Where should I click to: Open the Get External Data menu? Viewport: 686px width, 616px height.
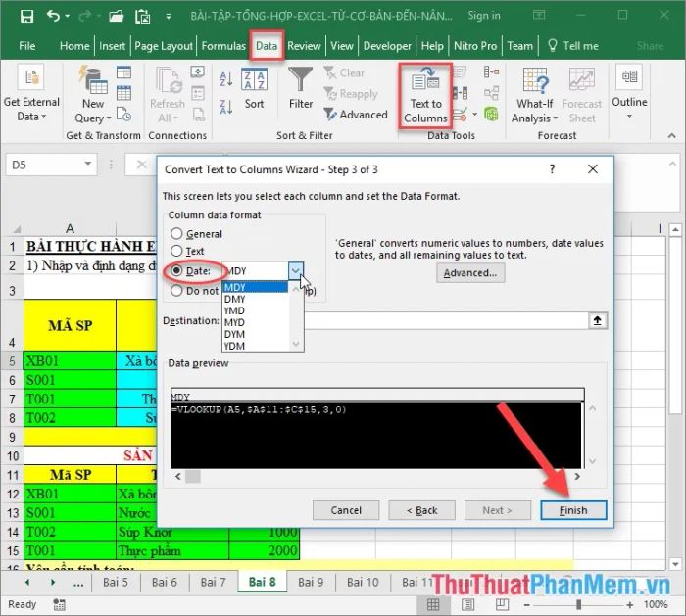31,93
